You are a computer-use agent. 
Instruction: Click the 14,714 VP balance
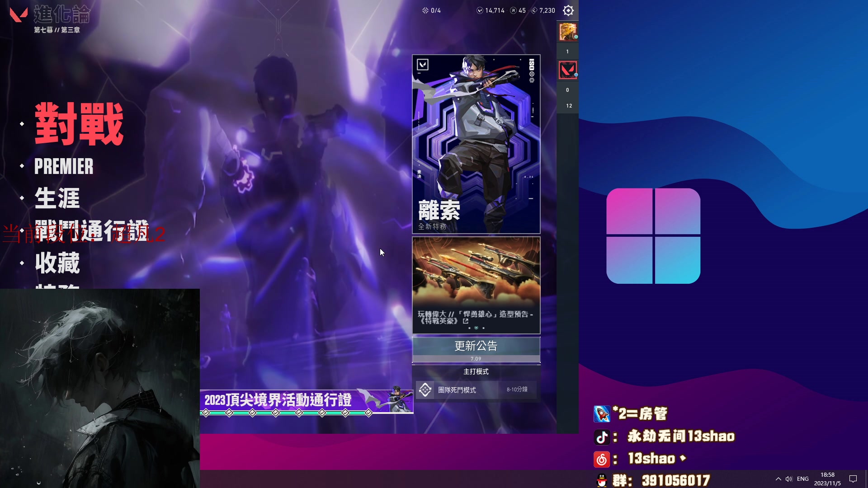(495, 10)
